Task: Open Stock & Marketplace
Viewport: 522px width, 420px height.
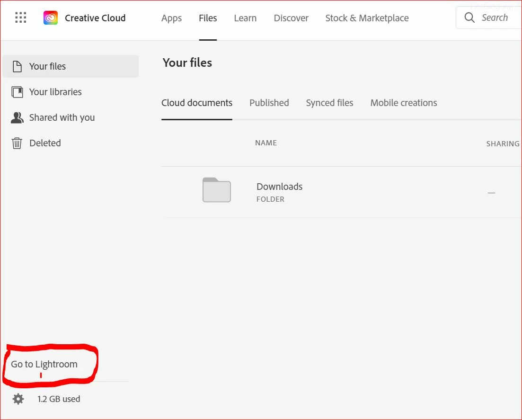Action: coord(367,18)
